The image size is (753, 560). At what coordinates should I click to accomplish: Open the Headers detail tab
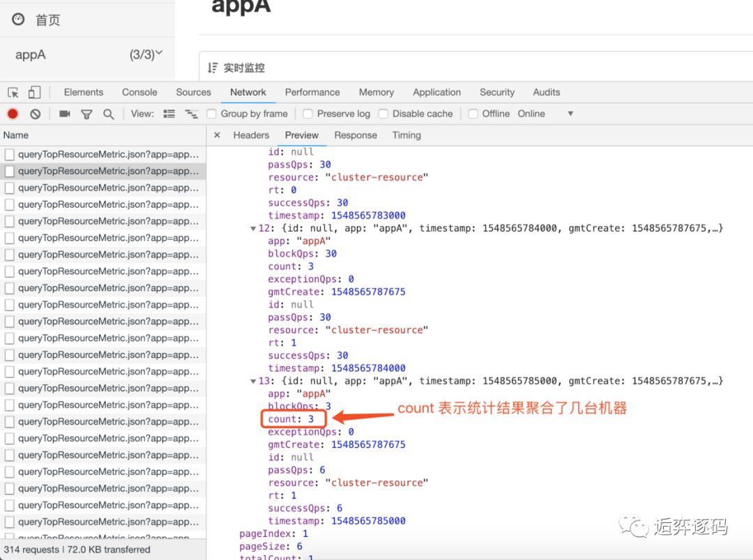pos(251,135)
